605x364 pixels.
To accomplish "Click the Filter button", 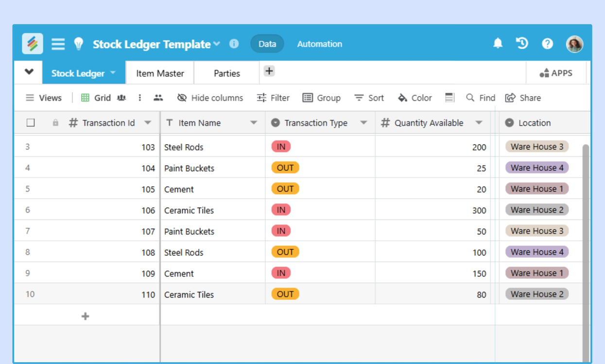I will 273,98.
